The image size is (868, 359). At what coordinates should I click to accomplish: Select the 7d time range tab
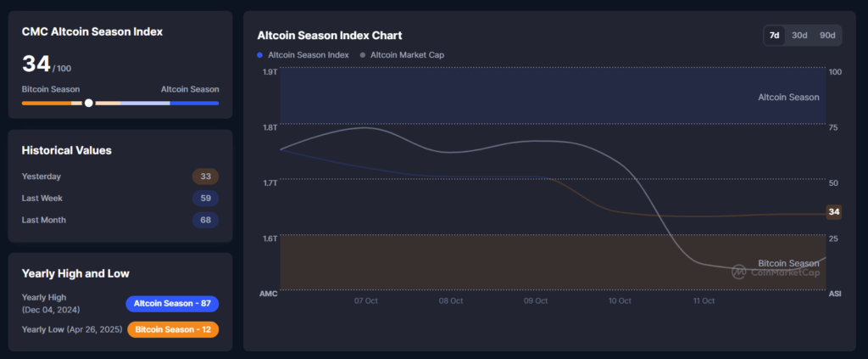pos(774,36)
